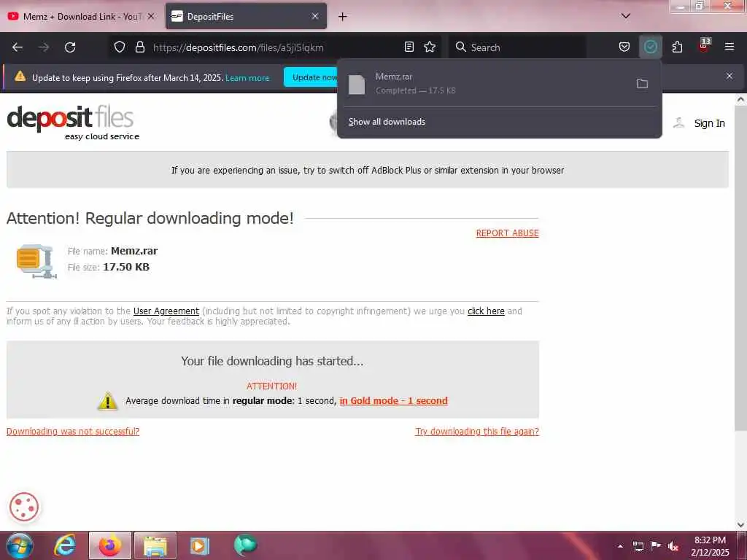
Task: Click the cookie settings round icon
Action: pyautogui.click(x=24, y=507)
